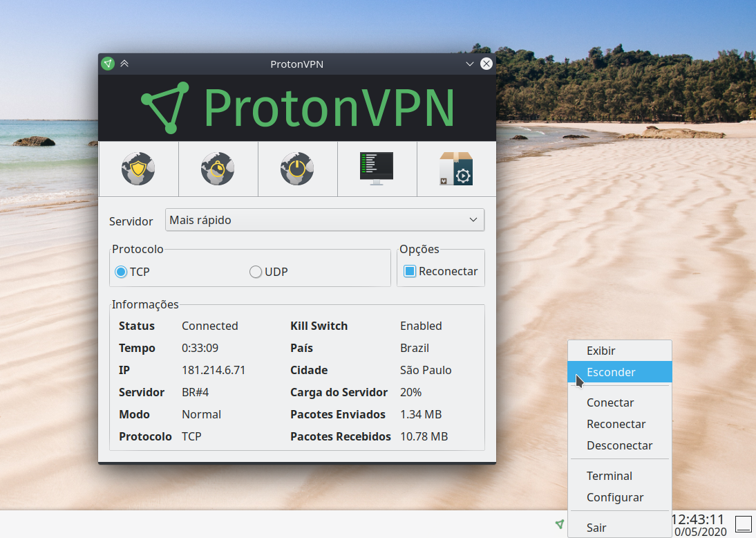This screenshot has height=538, width=756.
Task: Select the TCP protocol radio button
Action: (121, 272)
